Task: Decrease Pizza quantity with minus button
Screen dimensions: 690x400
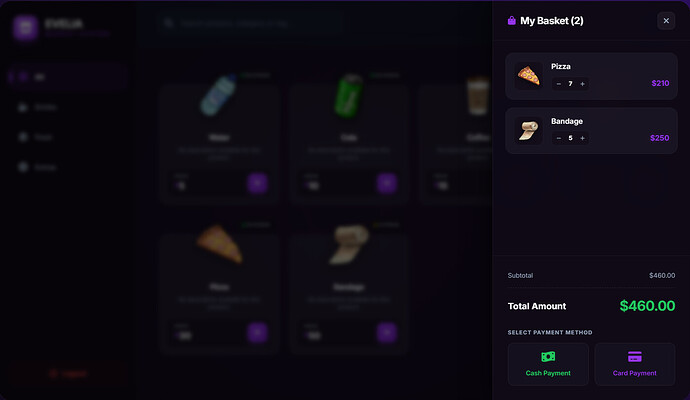Action: (x=558, y=84)
